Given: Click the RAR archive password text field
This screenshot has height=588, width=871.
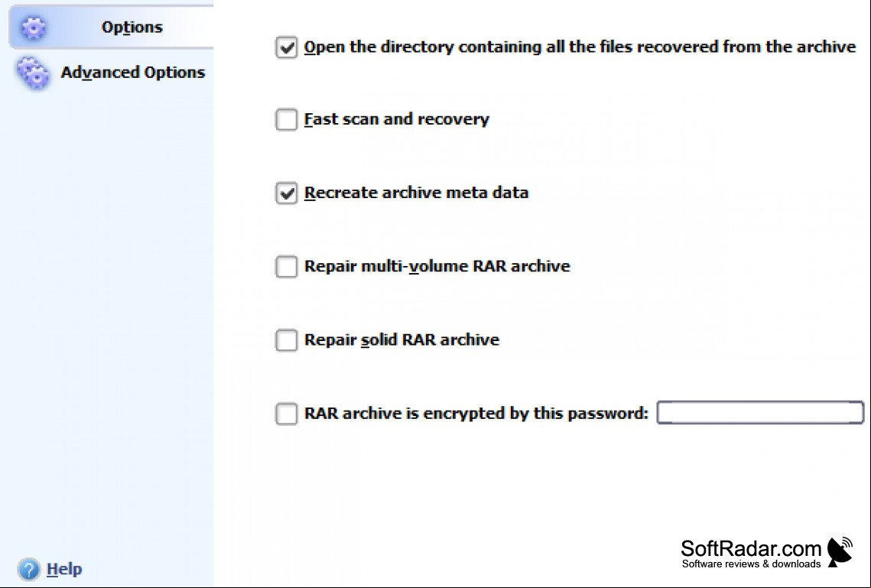Looking at the screenshot, I should (x=760, y=413).
